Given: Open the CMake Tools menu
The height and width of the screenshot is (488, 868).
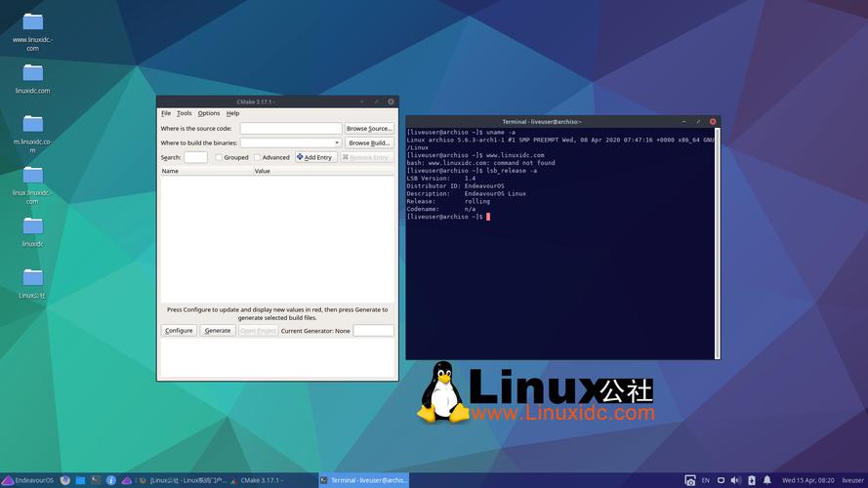Looking at the screenshot, I should [x=185, y=113].
